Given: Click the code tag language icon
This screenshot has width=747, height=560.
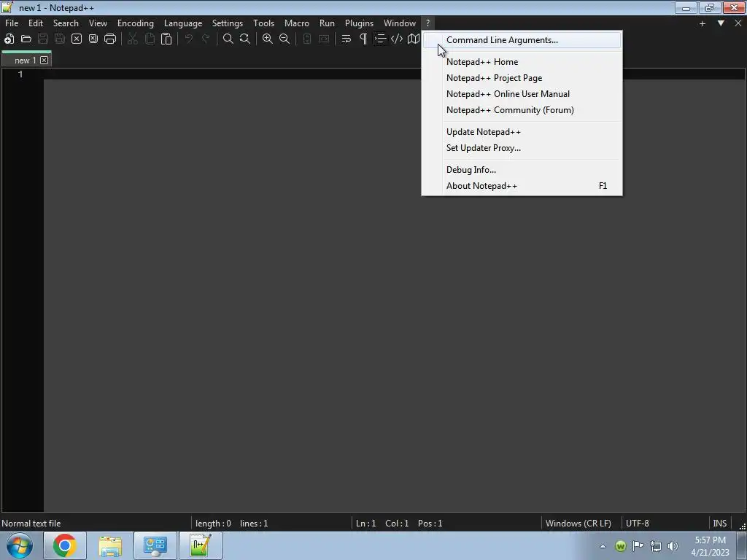Looking at the screenshot, I should (x=397, y=39).
